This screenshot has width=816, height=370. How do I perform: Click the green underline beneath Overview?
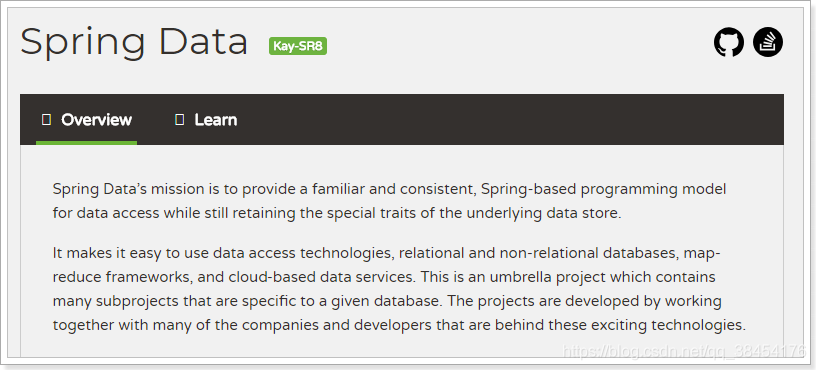point(86,143)
